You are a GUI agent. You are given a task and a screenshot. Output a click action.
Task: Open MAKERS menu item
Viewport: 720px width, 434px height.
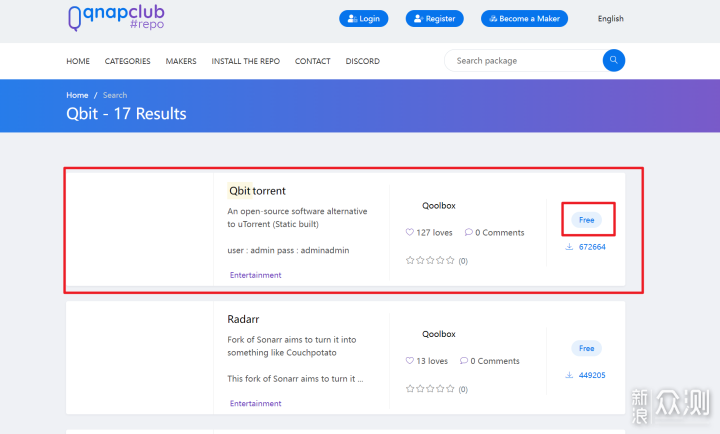pos(181,61)
